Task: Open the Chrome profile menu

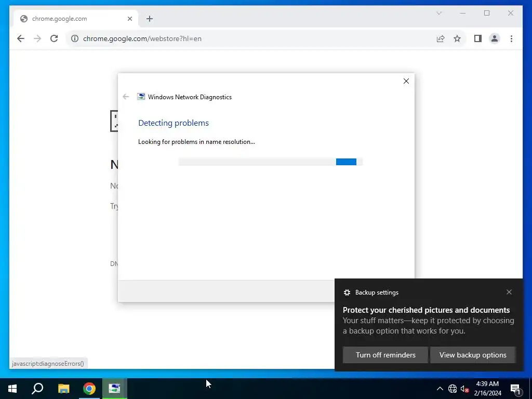Action: click(495, 38)
